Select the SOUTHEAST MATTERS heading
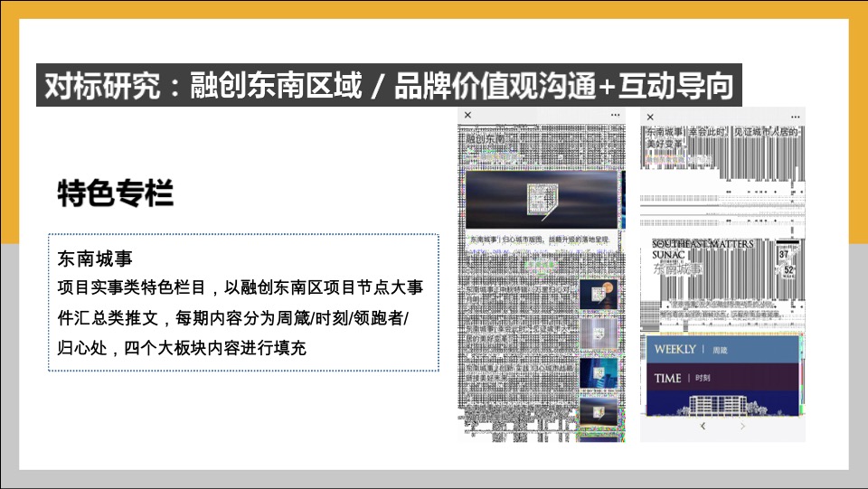Image resolution: width=868 pixels, height=489 pixels. (x=703, y=244)
